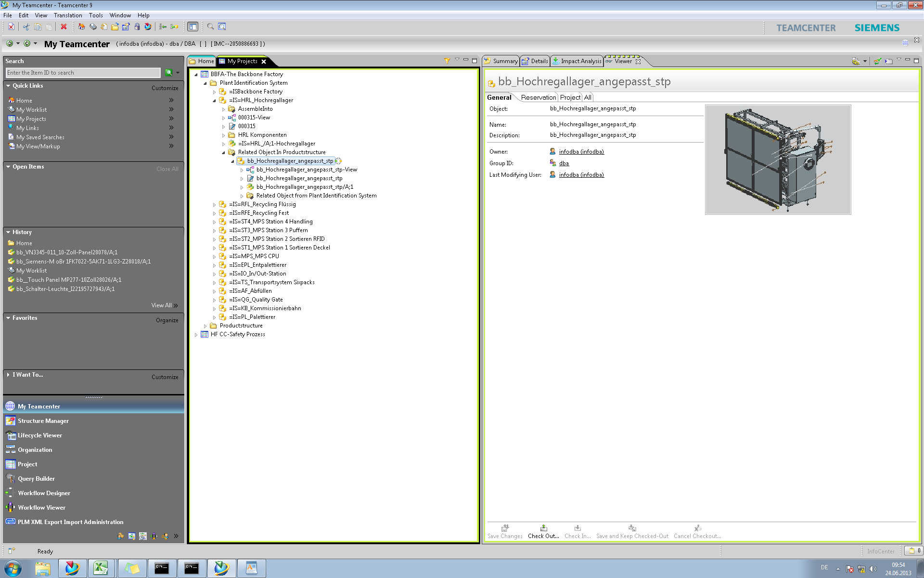Click the schedule clock icon at sidebar bottom
The image size is (924, 578).
[142, 536]
